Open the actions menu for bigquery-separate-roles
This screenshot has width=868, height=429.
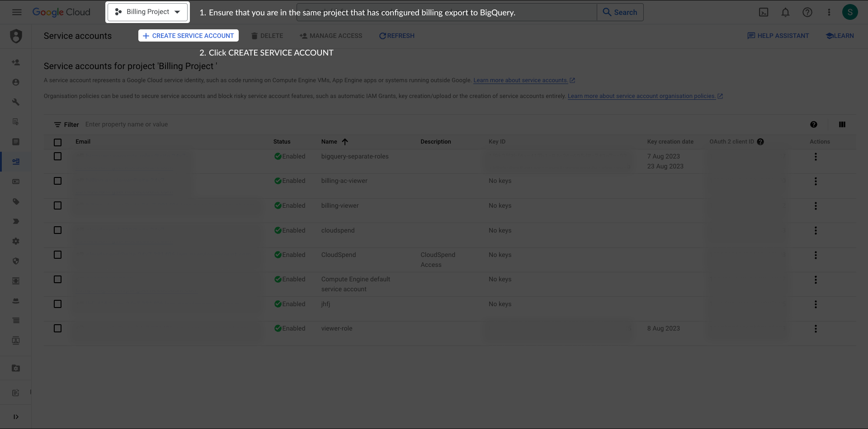coord(816,157)
